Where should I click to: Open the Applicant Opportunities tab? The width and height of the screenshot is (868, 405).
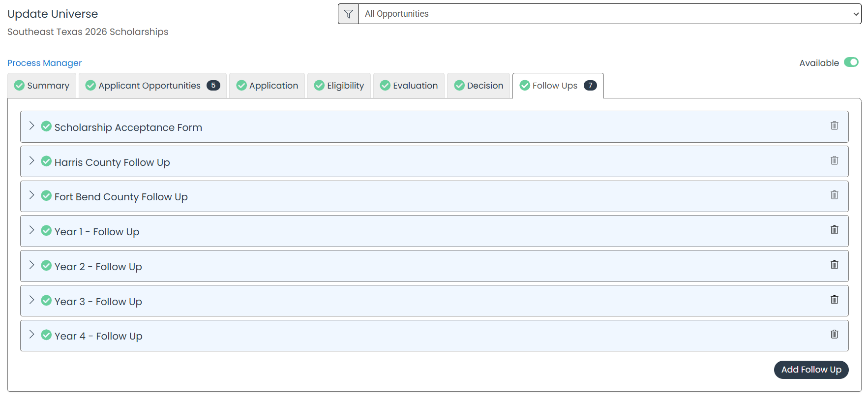pyautogui.click(x=152, y=86)
